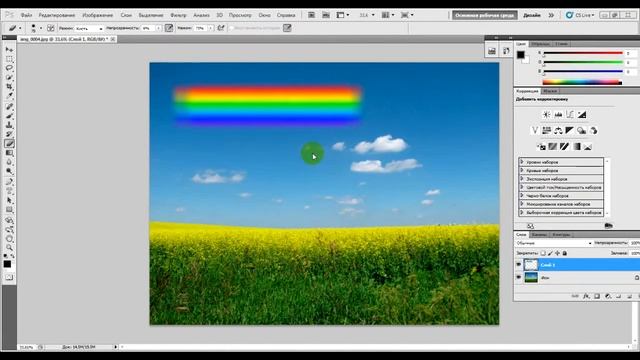Viewport: 640px width, 360px height.
Task: Select the Pen tool
Action: [9, 182]
